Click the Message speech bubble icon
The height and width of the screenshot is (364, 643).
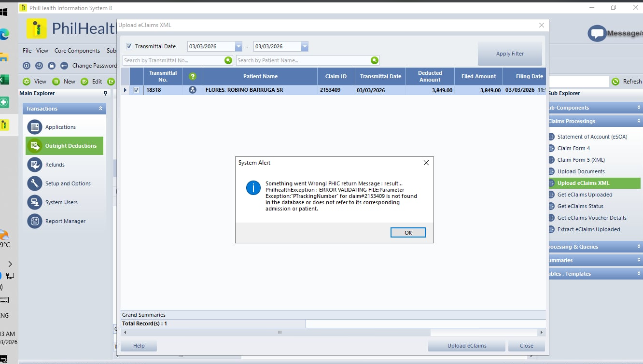click(x=597, y=33)
